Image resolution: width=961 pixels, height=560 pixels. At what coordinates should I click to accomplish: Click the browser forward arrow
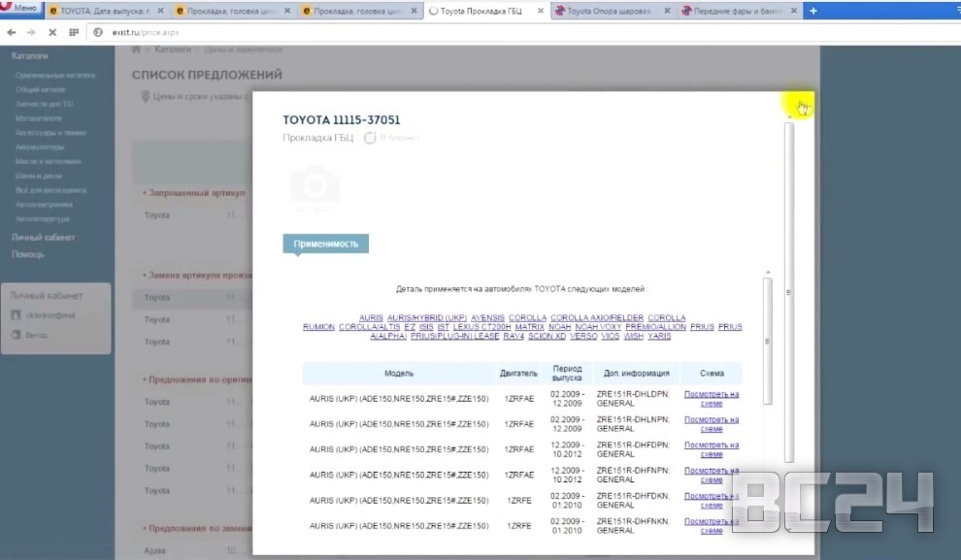click(30, 31)
